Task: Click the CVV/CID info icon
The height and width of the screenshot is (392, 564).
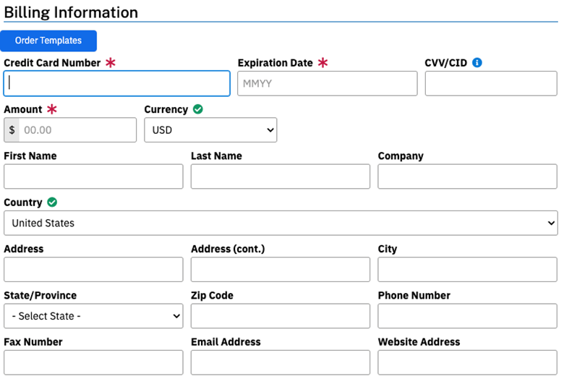Action: coord(477,63)
